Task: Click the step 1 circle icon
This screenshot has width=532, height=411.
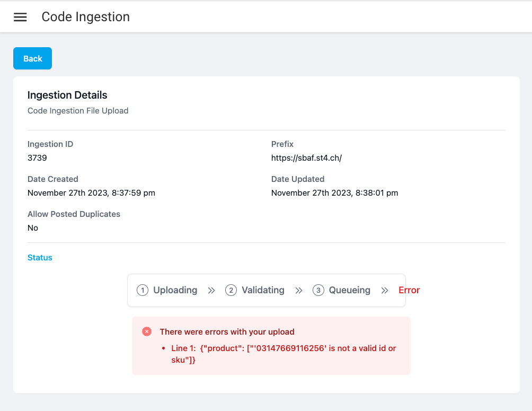Action: click(x=142, y=290)
